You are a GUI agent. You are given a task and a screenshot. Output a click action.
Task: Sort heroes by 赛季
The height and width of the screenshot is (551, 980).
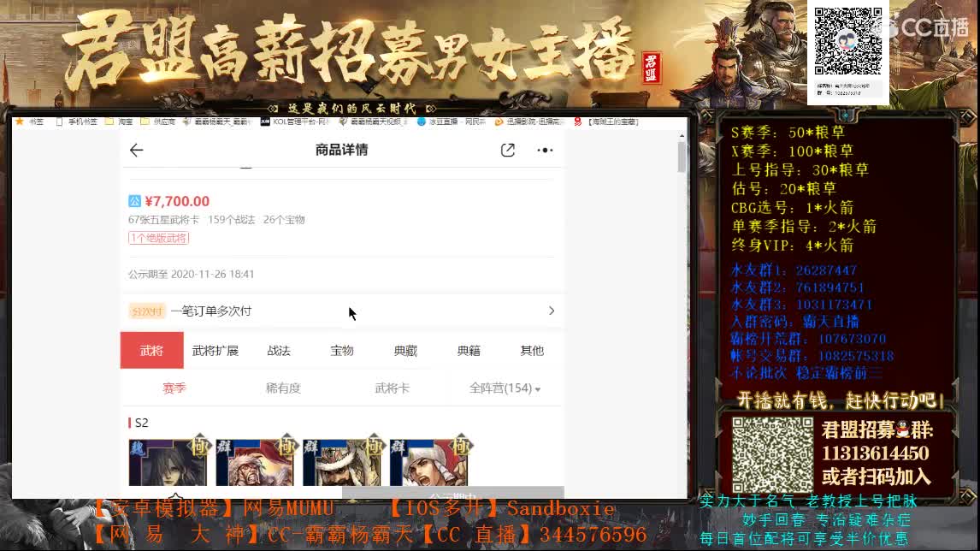[x=174, y=388]
